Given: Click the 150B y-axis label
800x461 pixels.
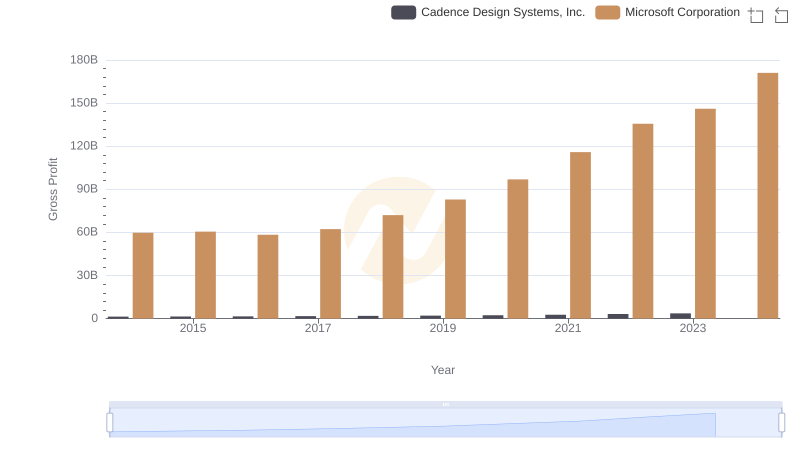Looking at the screenshot, I should (84, 103).
